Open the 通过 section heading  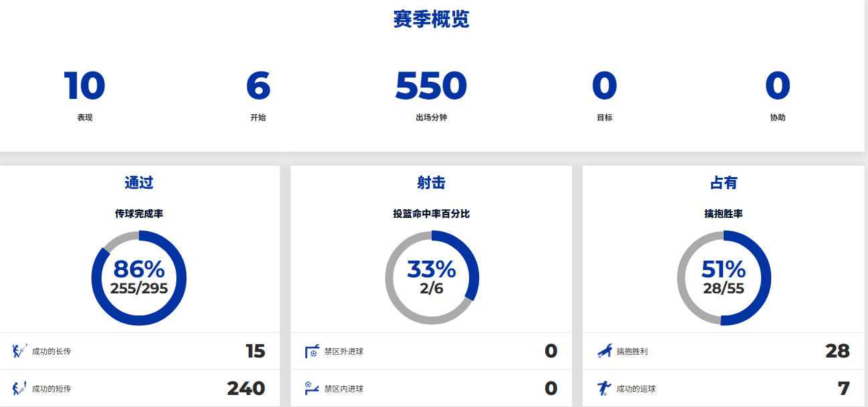(139, 182)
